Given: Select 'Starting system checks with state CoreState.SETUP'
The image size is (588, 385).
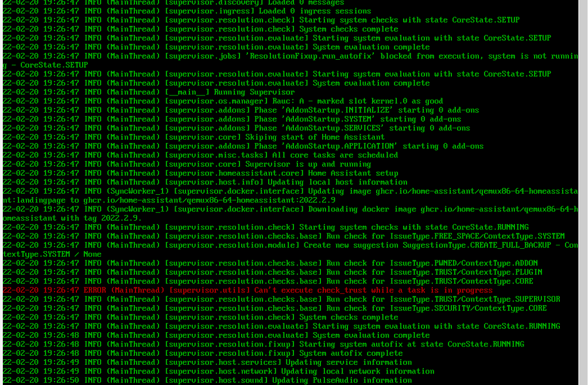Looking at the screenshot, I should pos(261,20).
